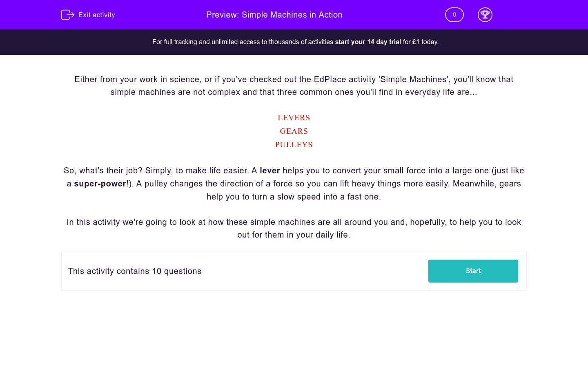
Task: Click the start your 14 day trial link
Action: click(368, 42)
